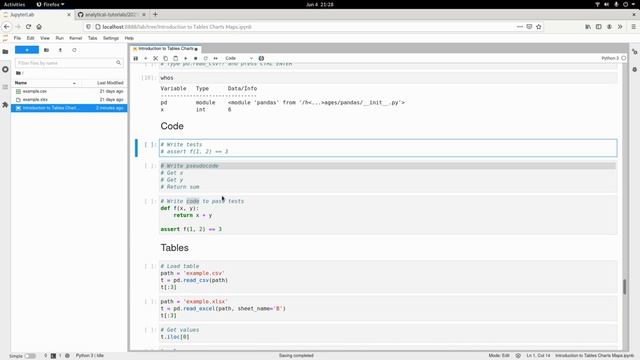
Task: Restart the kernel from notebook toolbar
Action: point(205,58)
